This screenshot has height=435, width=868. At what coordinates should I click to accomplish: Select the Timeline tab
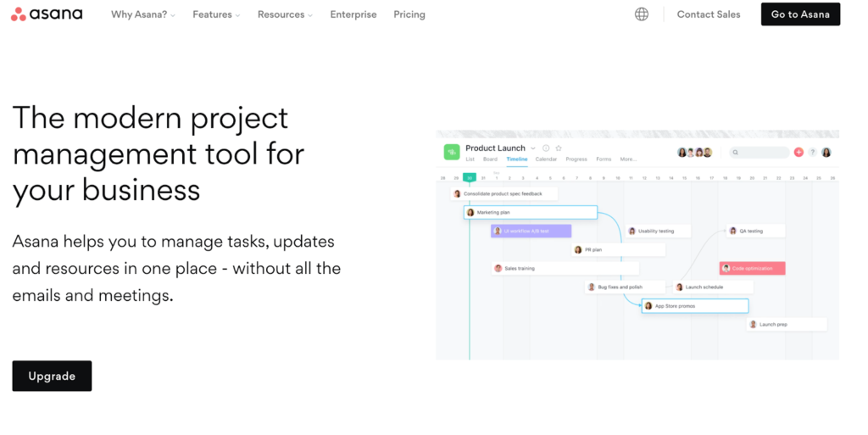[517, 159]
